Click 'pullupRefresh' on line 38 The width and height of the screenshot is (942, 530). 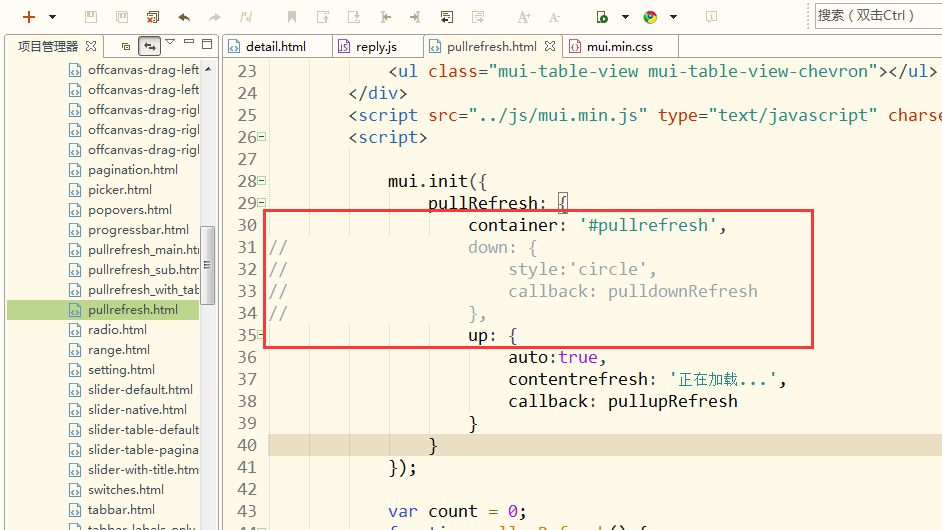(x=672, y=401)
